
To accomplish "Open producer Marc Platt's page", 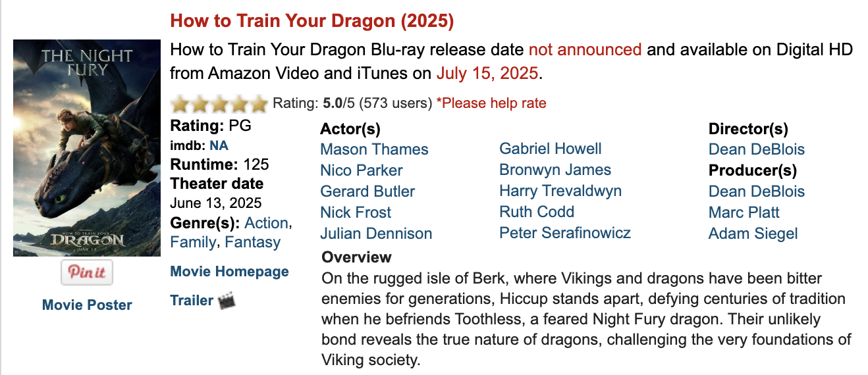I will [744, 213].
